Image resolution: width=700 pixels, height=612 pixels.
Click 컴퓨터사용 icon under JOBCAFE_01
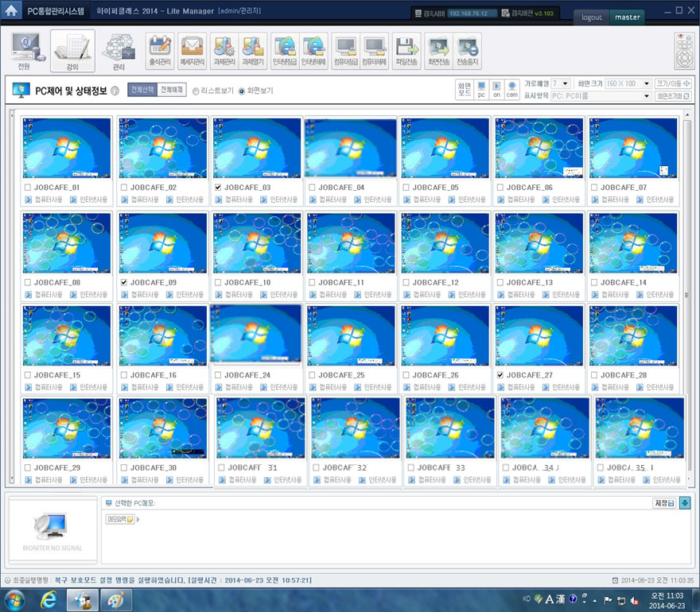click(x=28, y=199)
